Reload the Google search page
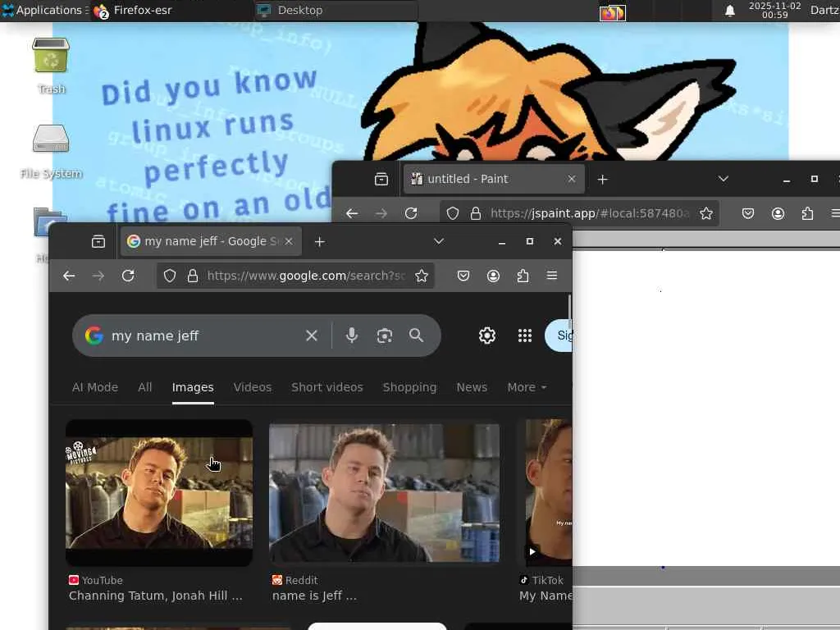 (x=128, y=276)
